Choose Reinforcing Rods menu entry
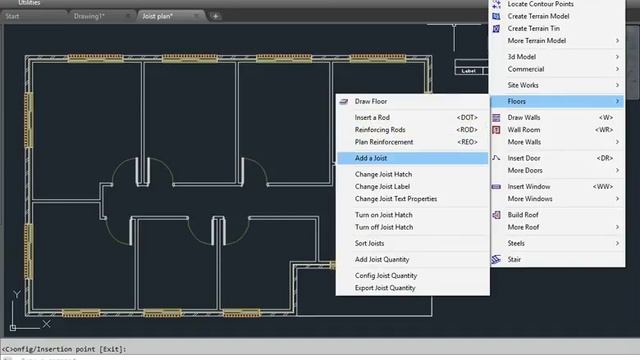 [412, 130]
